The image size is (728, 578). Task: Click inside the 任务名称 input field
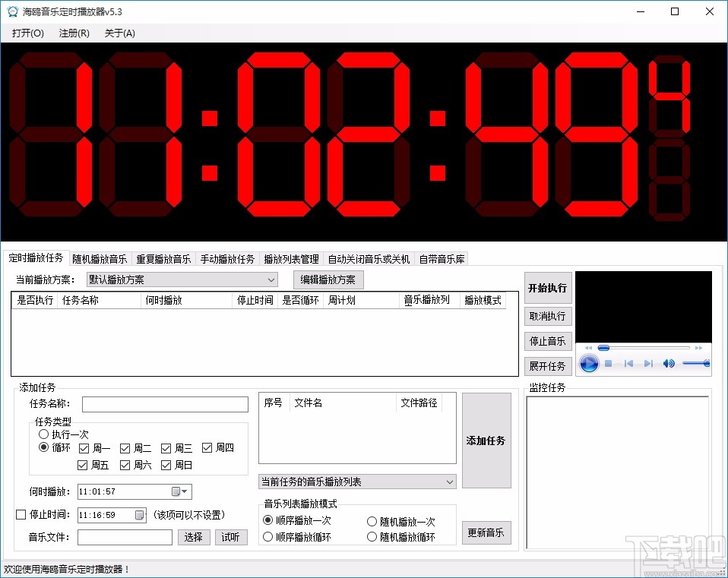point(164,404)
